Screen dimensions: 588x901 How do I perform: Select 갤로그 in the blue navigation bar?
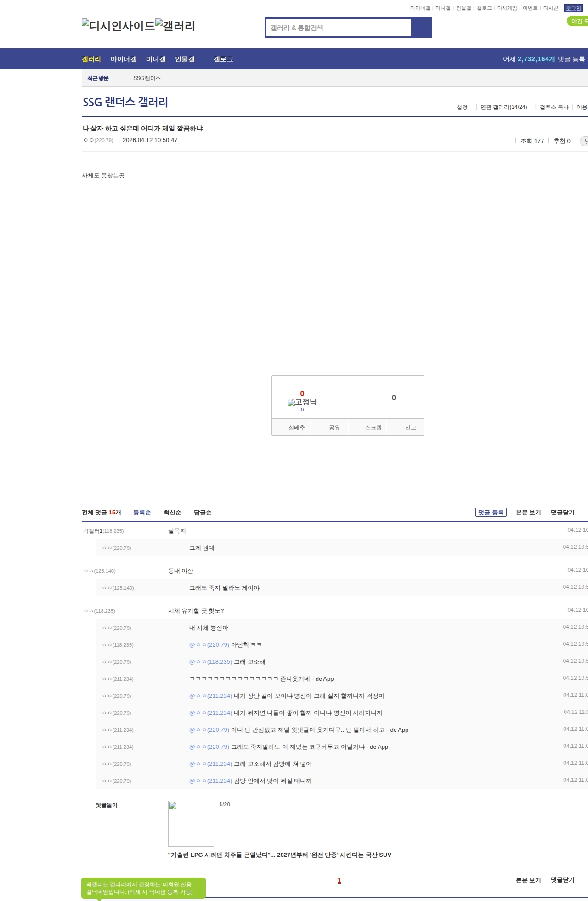click(x=223, y=59)
